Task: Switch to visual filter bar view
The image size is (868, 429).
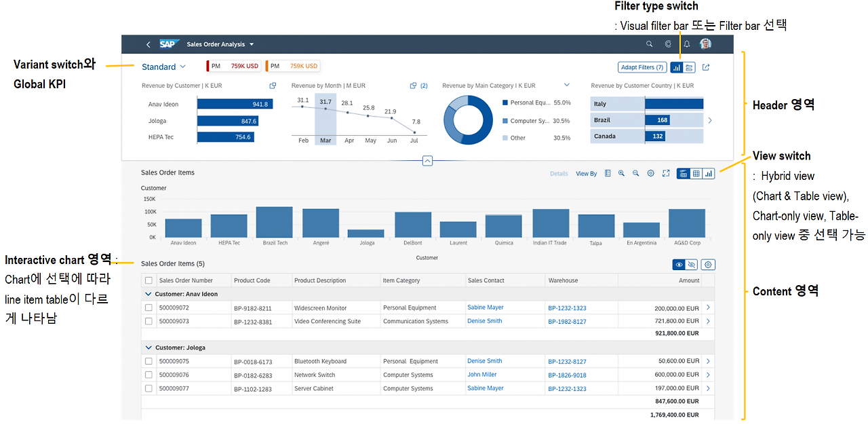Action: pos(677,67)
